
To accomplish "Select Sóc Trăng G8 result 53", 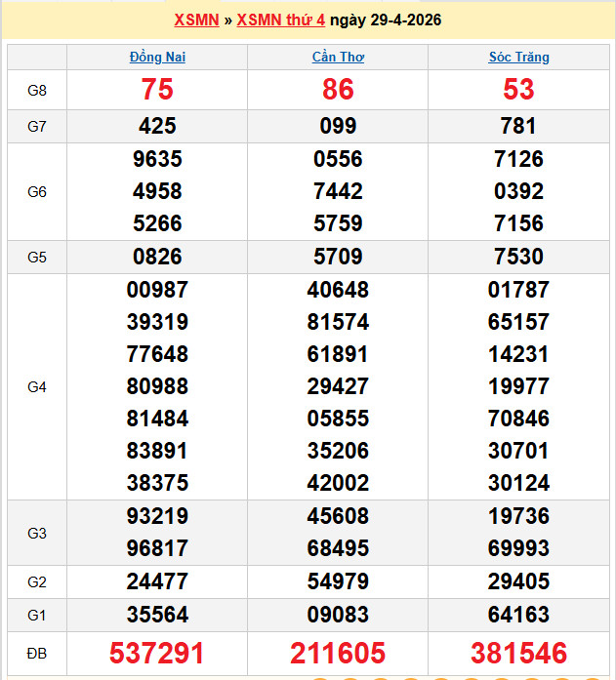I will pos(518,90).
